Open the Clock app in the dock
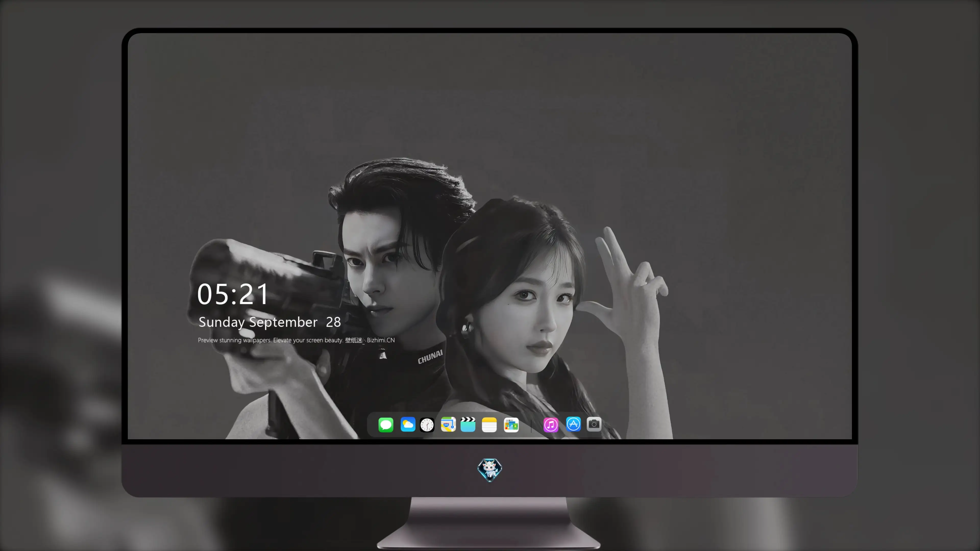Image resolution: width=980 pixels, height=551 pixels. (427, 425)
